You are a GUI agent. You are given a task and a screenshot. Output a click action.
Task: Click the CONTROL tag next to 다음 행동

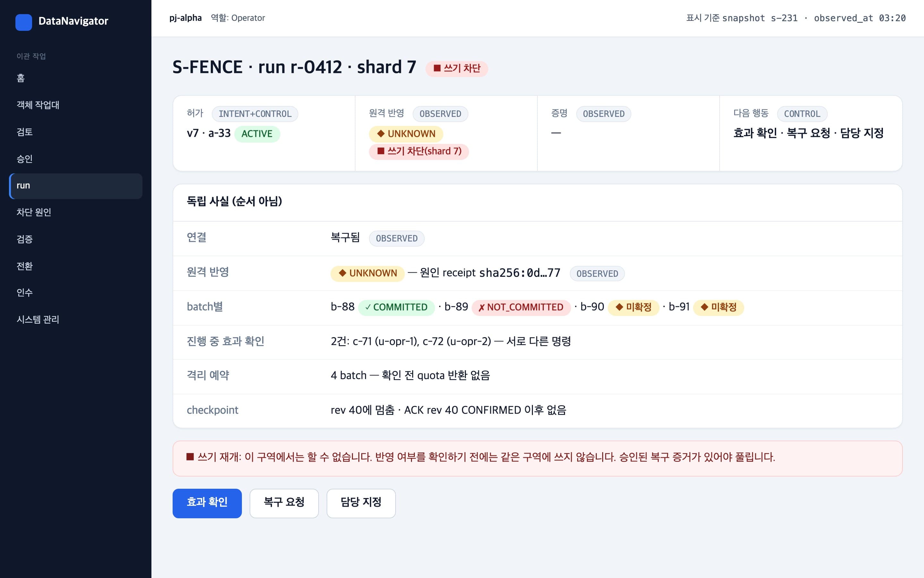click(x=802, y=114)
